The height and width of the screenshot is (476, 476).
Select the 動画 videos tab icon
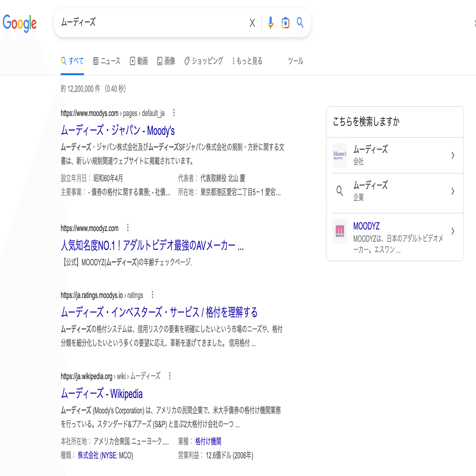click(133, 60)
